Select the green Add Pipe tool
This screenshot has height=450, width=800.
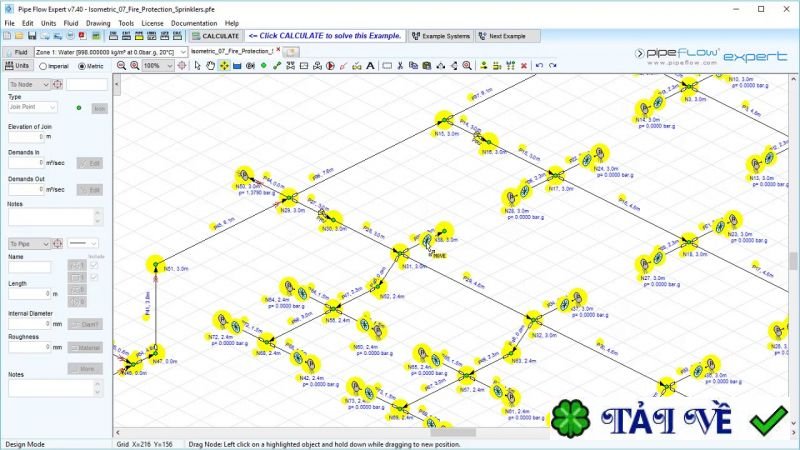pos(277,65)
